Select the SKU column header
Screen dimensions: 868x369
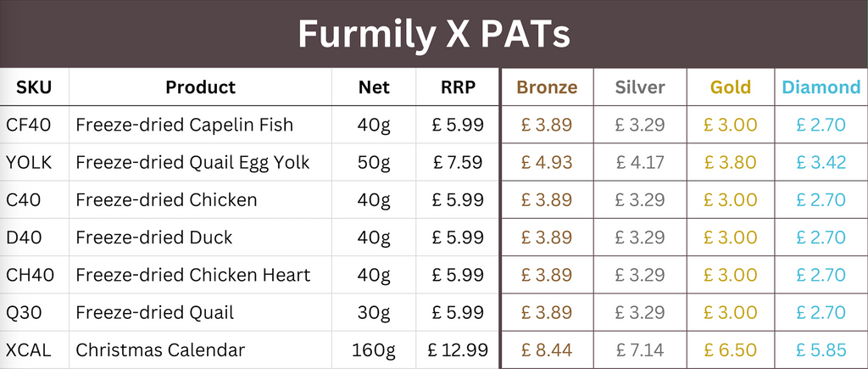(x=34, y=87)
